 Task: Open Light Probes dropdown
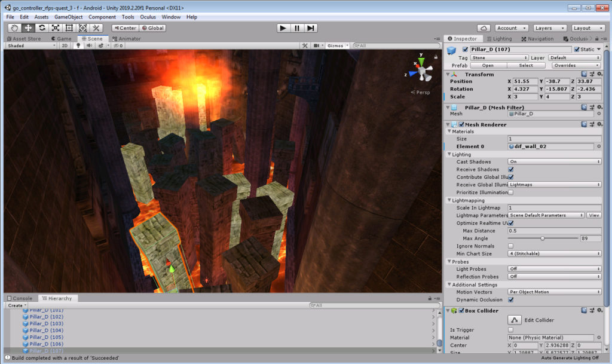554,269
